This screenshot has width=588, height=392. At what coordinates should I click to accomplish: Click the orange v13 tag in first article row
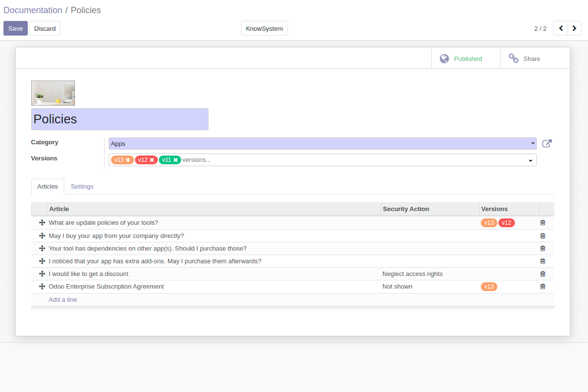489,223
